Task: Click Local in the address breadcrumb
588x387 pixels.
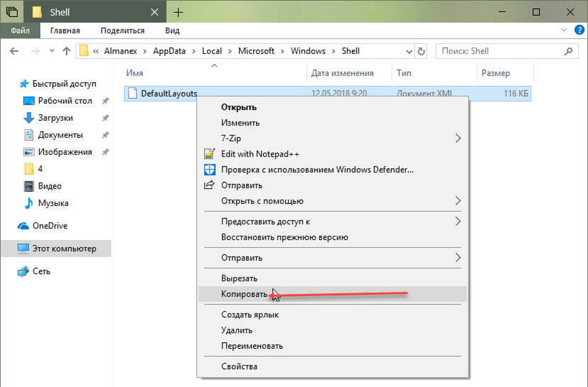Action: click(x=212, y=51)
